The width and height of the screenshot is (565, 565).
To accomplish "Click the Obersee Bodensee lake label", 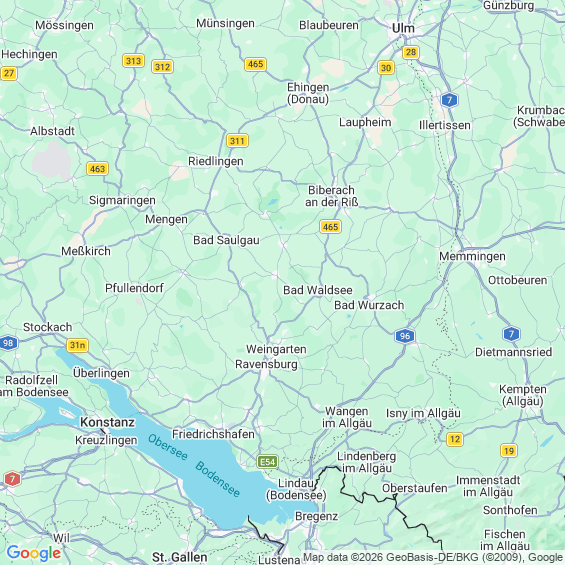I will point(194,465).
